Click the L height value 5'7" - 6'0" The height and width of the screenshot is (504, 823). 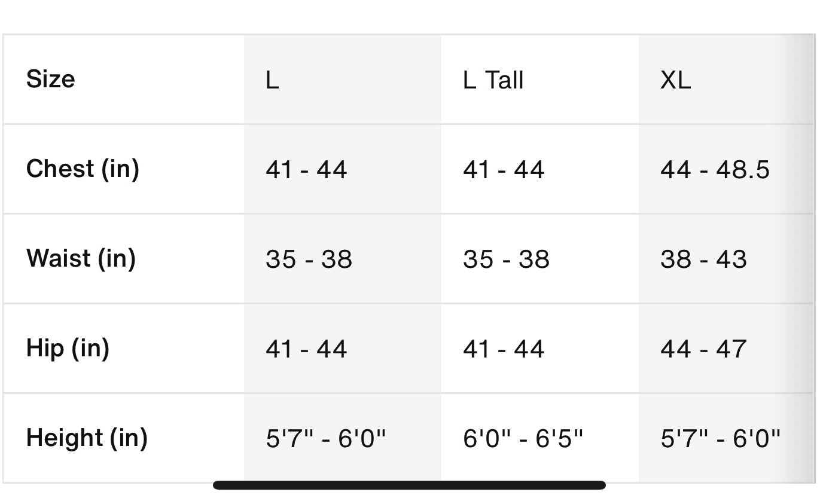tap(326, 439)
